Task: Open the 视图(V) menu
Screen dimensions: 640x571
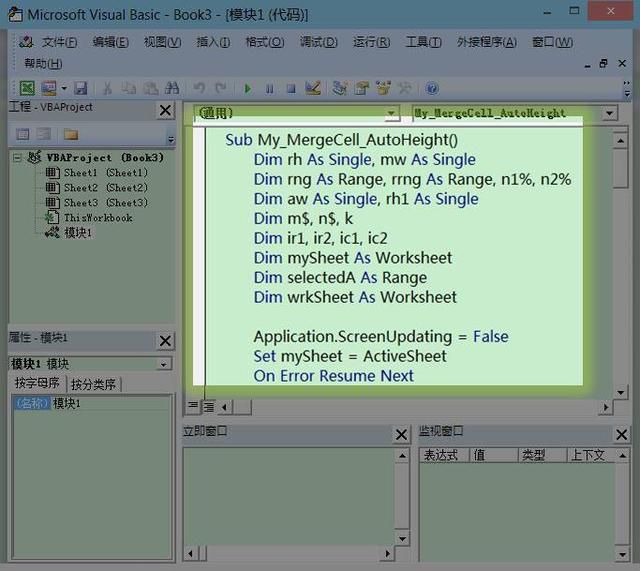Action: click(162, 42)
